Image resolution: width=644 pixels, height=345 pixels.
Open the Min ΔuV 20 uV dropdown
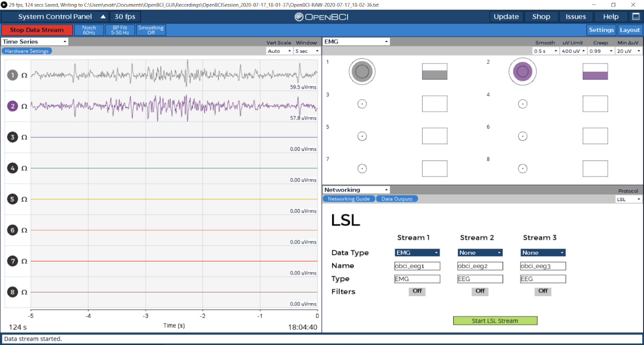(x=629, y=51)
